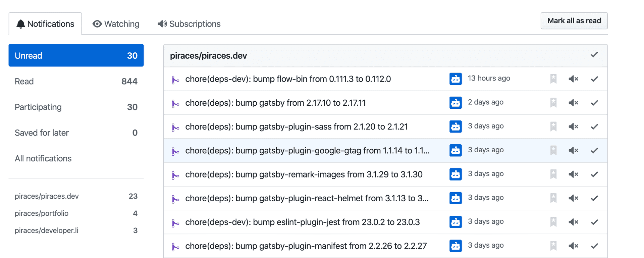Click pull request icon of flow-bin notification
The image size is (644, 258).
[175, 80]
